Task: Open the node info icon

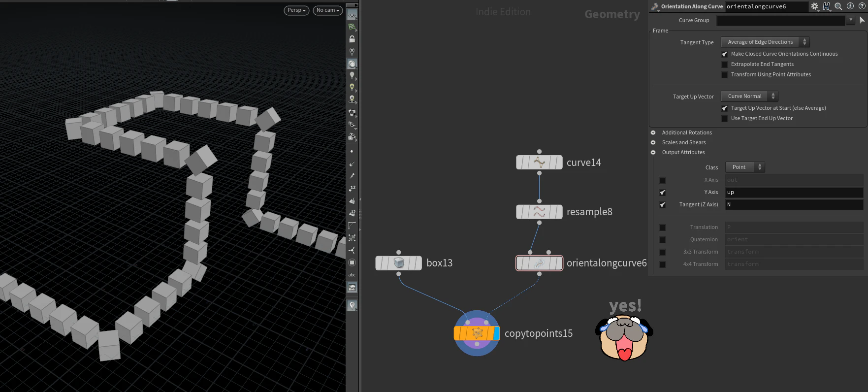Action: click(x=850, y=6)
